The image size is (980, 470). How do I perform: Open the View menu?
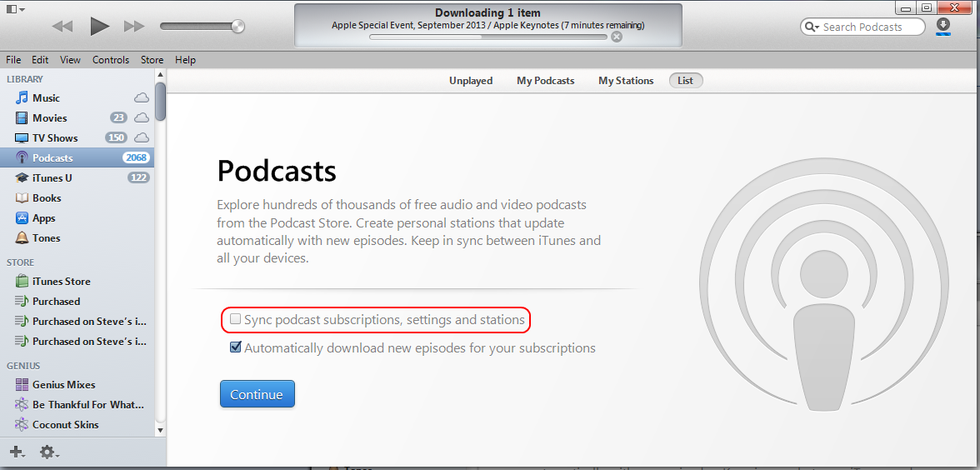pyautogui.click(x=70, y=60)
